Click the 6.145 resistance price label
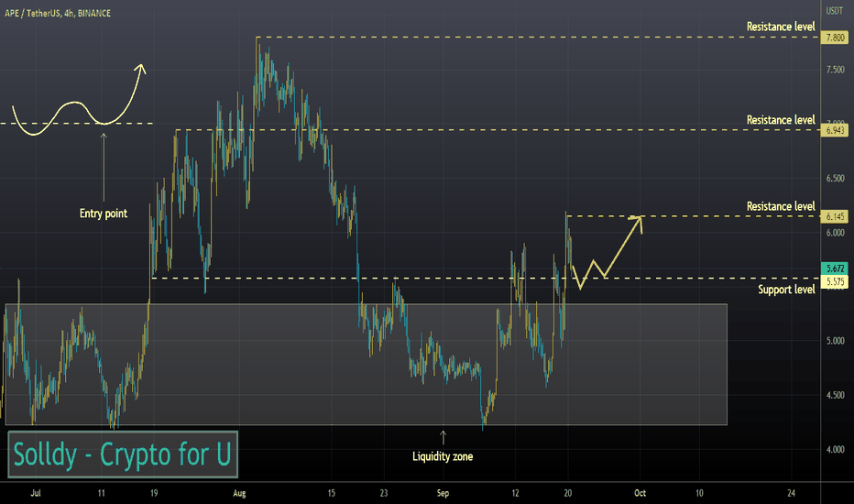854x504 pixels. (x=835, y=217)
